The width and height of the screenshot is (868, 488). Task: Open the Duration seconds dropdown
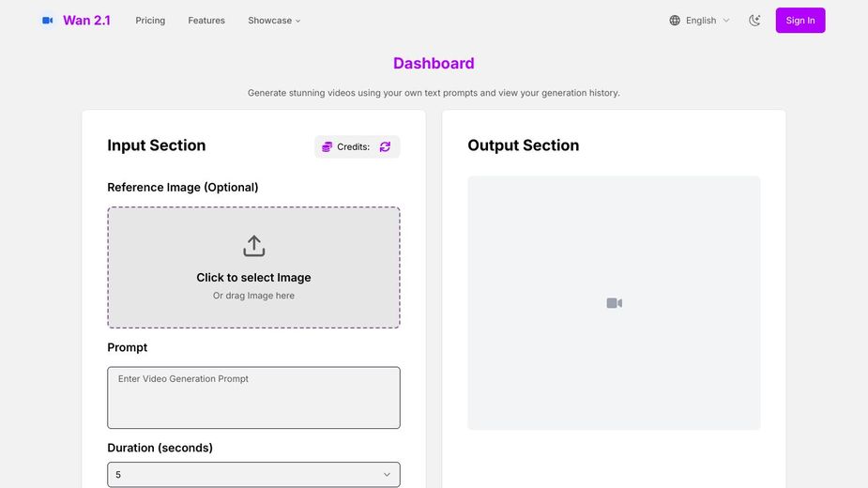coord(253,475)
